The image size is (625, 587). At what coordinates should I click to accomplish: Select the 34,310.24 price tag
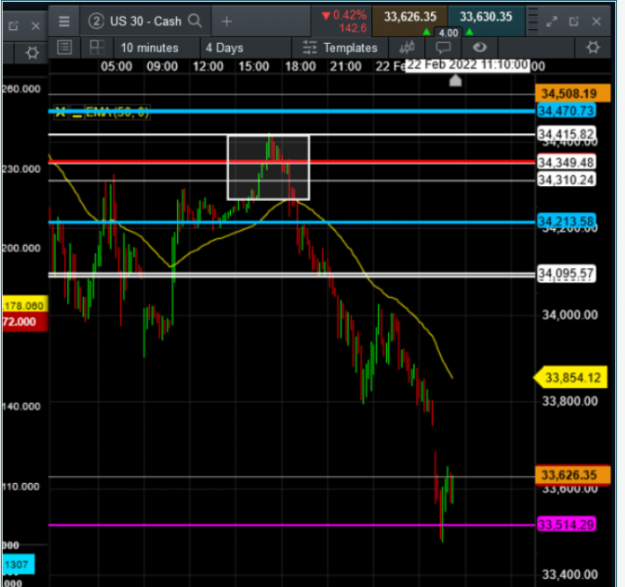pyautogui.click(x=566, y=180)
